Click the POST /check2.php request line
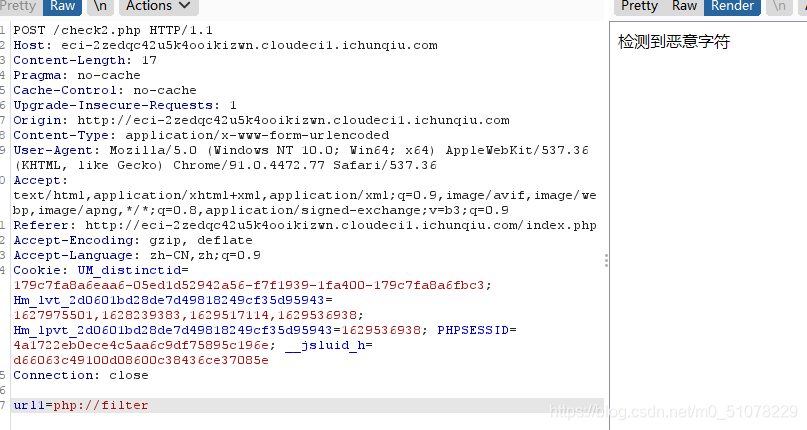The height and width of the screenshot is (430, 807). (x=113, y=30)
